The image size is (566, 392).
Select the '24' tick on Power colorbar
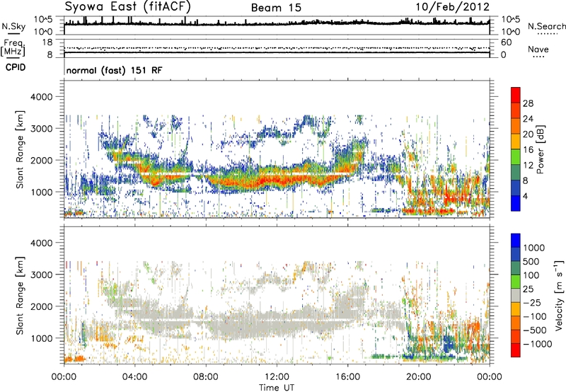click(528, 119)
